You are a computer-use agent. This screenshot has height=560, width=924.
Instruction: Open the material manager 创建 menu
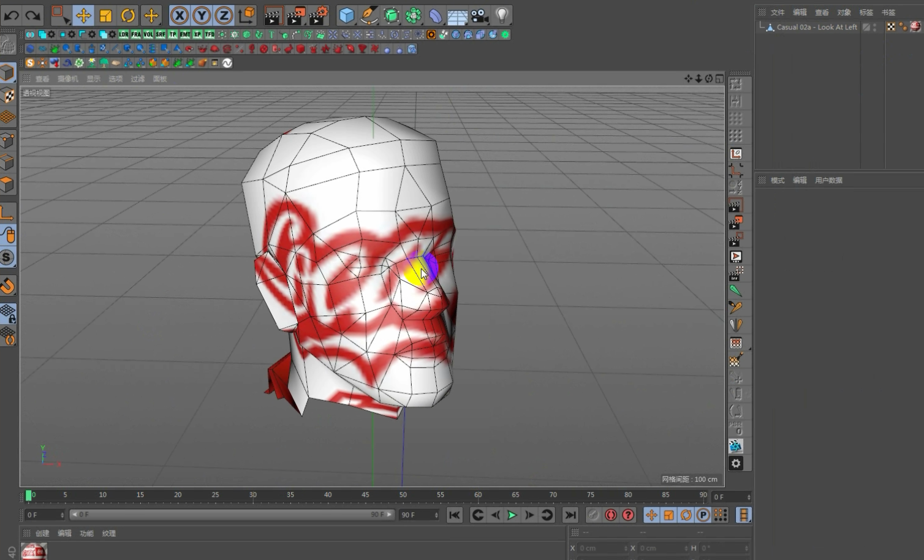click(x=42, y=534)
